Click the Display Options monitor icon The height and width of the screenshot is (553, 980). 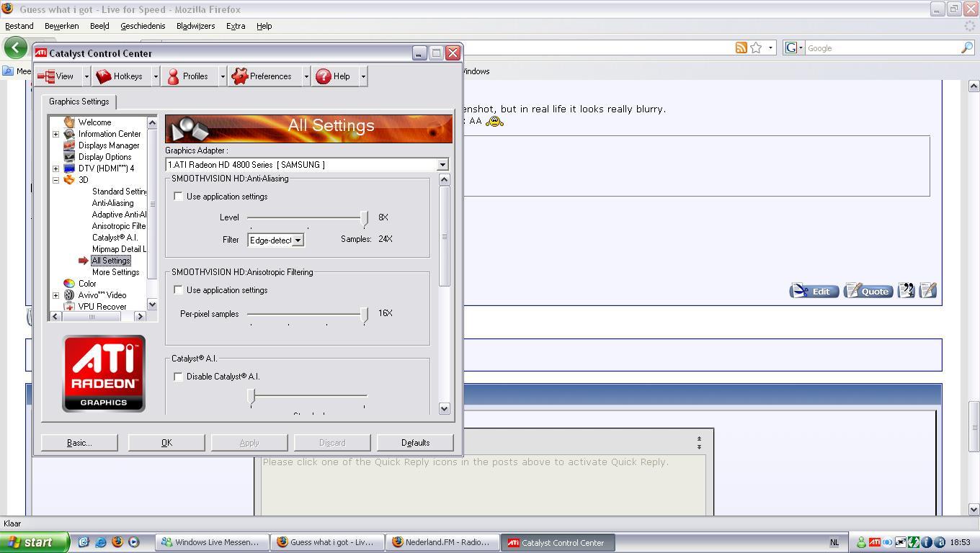click(x=69, y=157)
